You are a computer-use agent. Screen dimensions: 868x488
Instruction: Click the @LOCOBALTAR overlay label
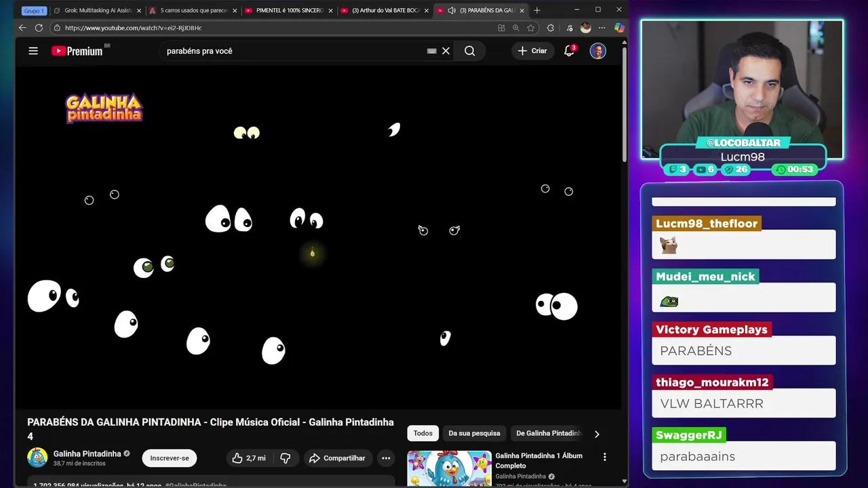pos(743,142)
